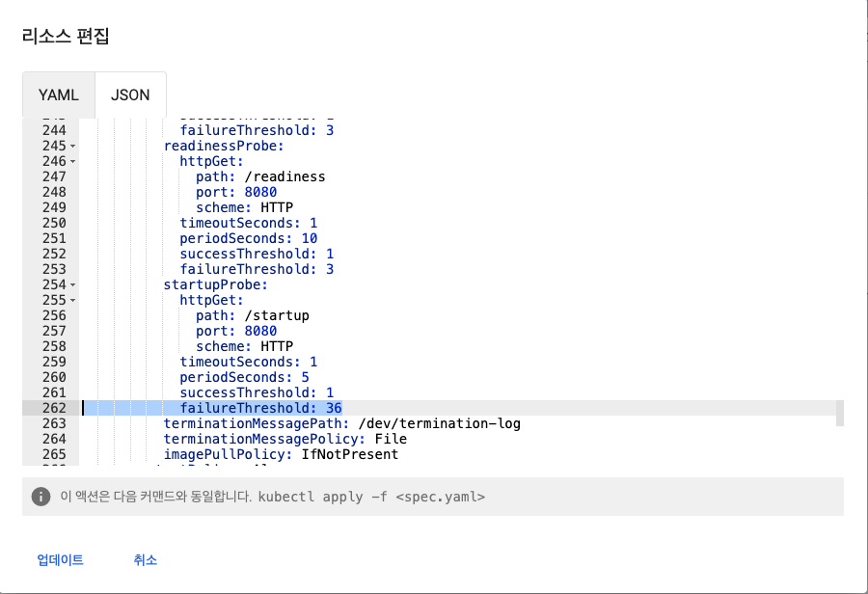This screenshot has width=868, height=594.
Task: Click line number 250 in the gutter
Action: (54, 223)
